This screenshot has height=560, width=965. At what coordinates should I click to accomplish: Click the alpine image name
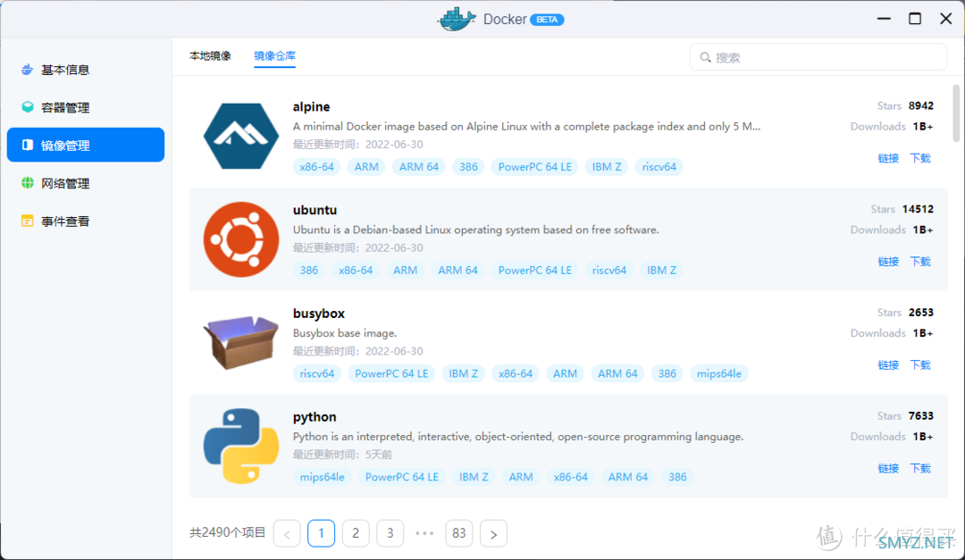(312, 106)
